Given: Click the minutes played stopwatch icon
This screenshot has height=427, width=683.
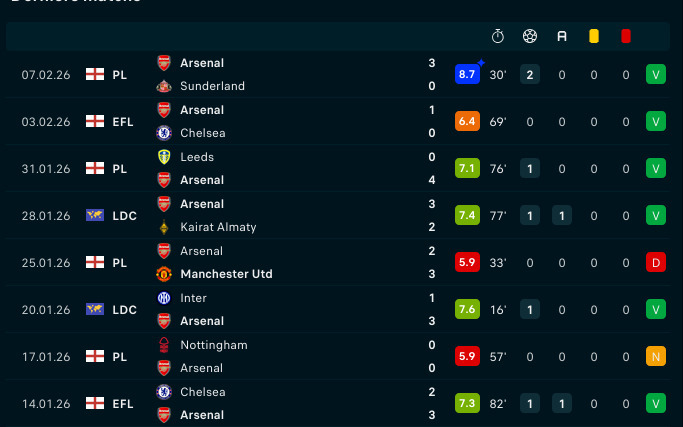Looking at the screenshot, I should [498, 37].
